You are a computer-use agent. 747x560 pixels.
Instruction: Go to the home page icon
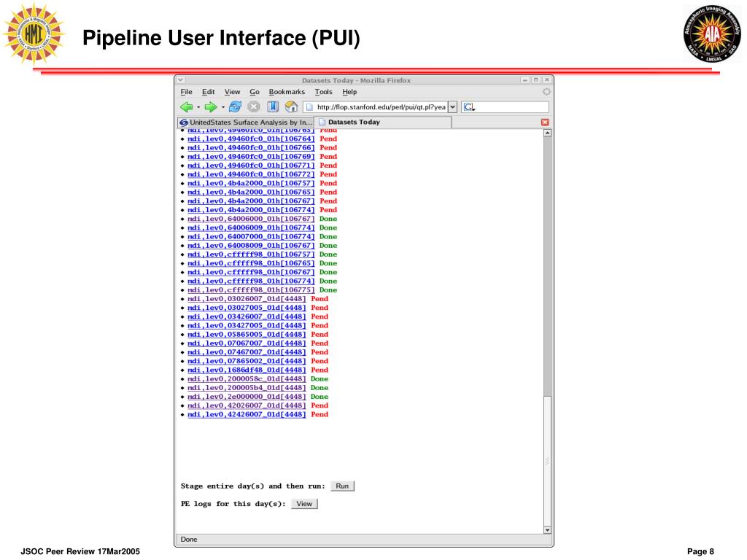point(291,106)
